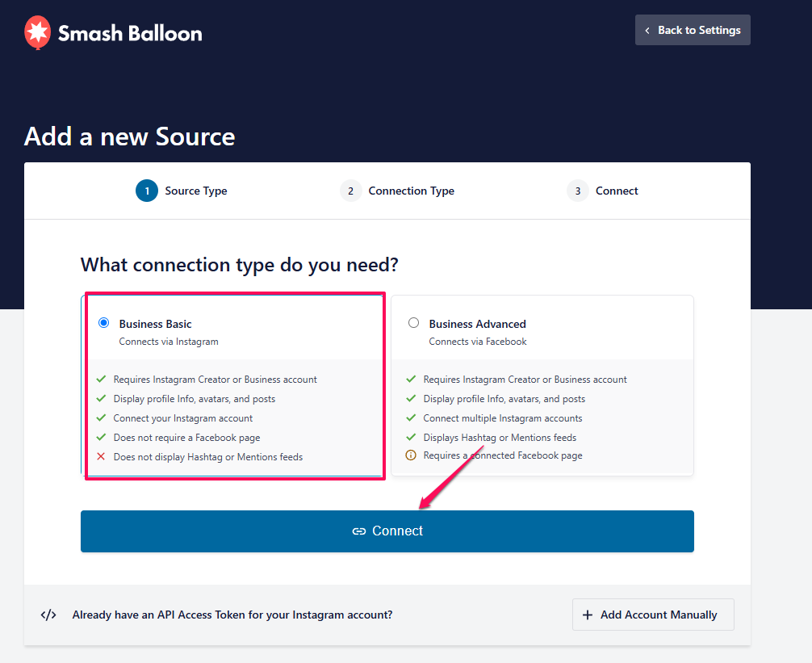
Task: Click the code brackets icon
Action: pyautogui.click(x=48, y=615)
